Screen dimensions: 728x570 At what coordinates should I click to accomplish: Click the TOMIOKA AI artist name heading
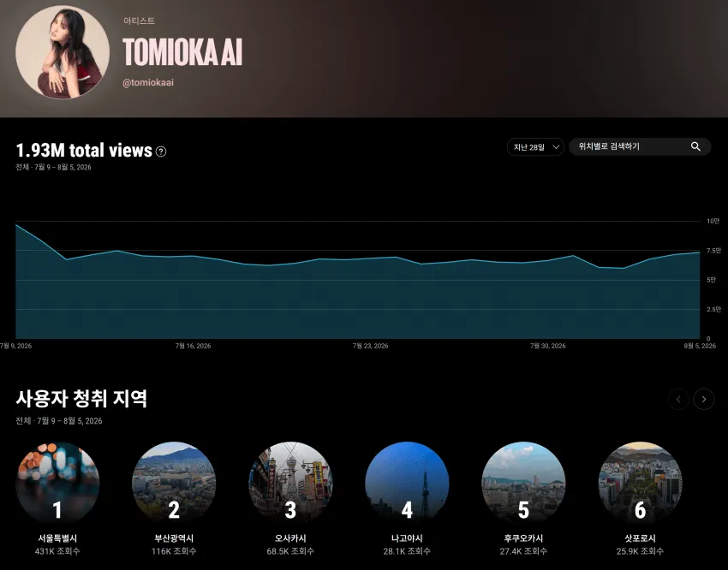pyautogui.click(x=182, y=51)
